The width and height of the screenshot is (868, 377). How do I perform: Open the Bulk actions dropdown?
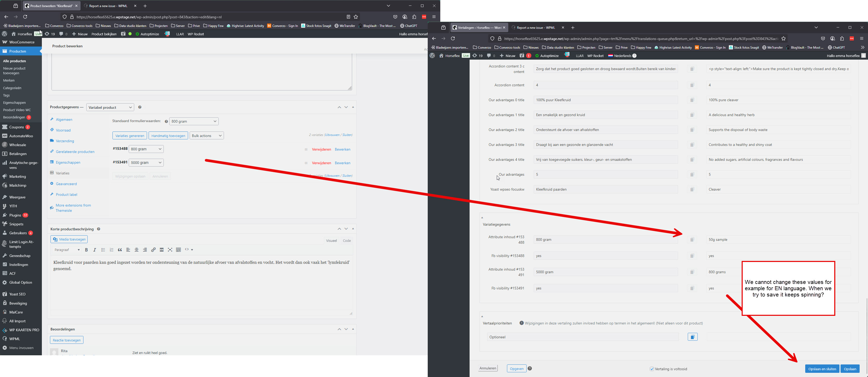(207, 136)
